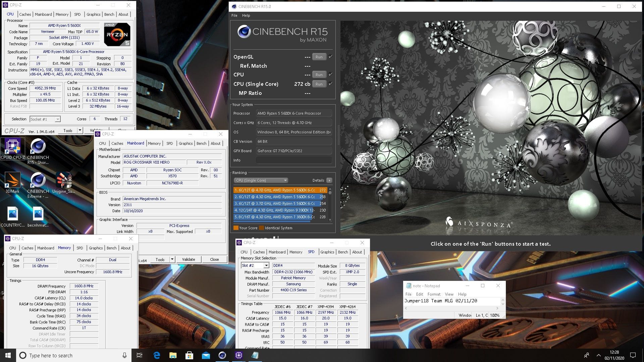Viewport: 644px width, 362px height.
Task: Switch to Bench tab in Mainboard CPU-Z window
Action: [x=202, y=143]
